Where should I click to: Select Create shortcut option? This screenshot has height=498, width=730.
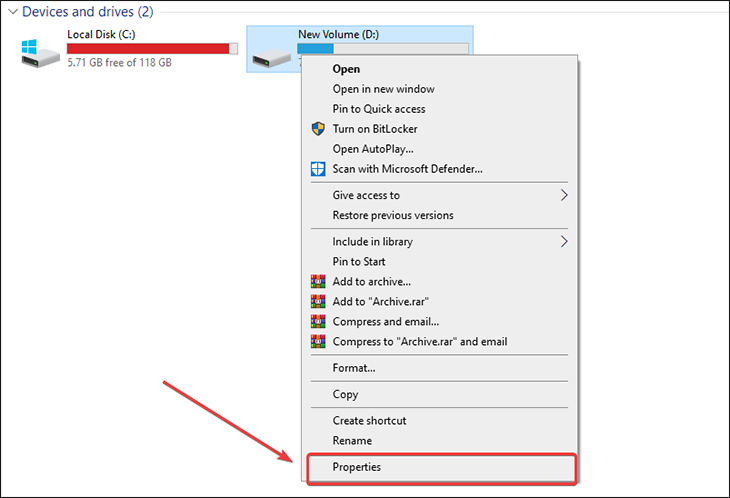tap(369, 421)
